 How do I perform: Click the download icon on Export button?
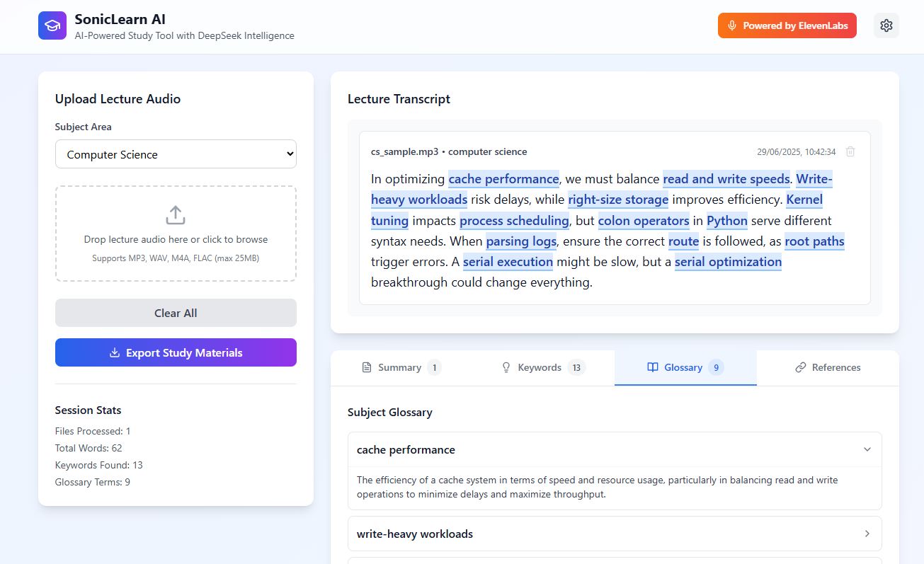(115, 352)
